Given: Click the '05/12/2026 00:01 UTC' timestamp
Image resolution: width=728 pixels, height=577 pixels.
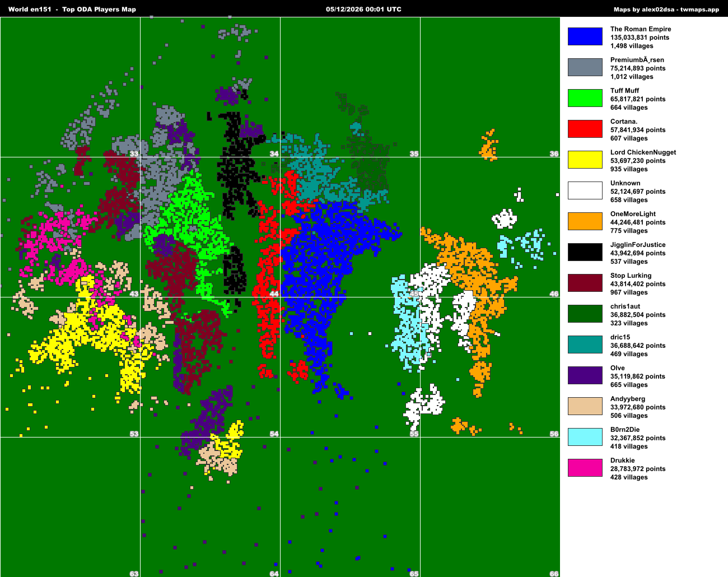Looking at the screenshot, I should (x=363, y=10).
